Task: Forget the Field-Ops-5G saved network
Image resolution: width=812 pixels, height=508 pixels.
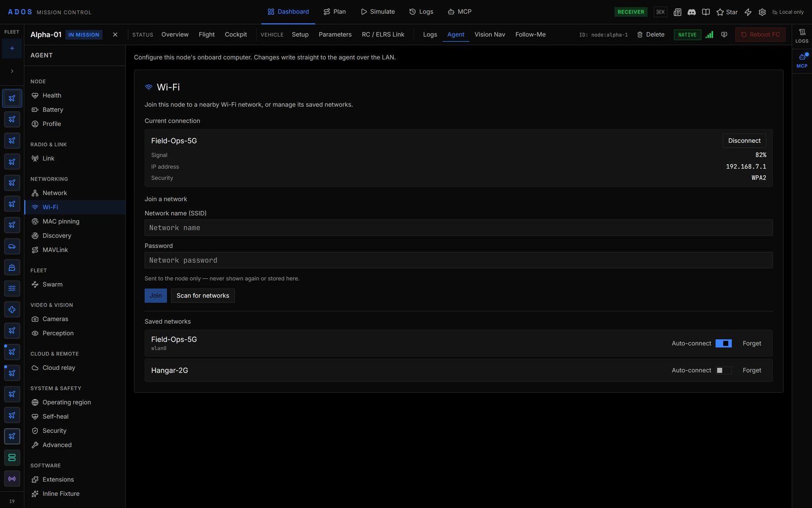Action: click(x=752, y=343)
